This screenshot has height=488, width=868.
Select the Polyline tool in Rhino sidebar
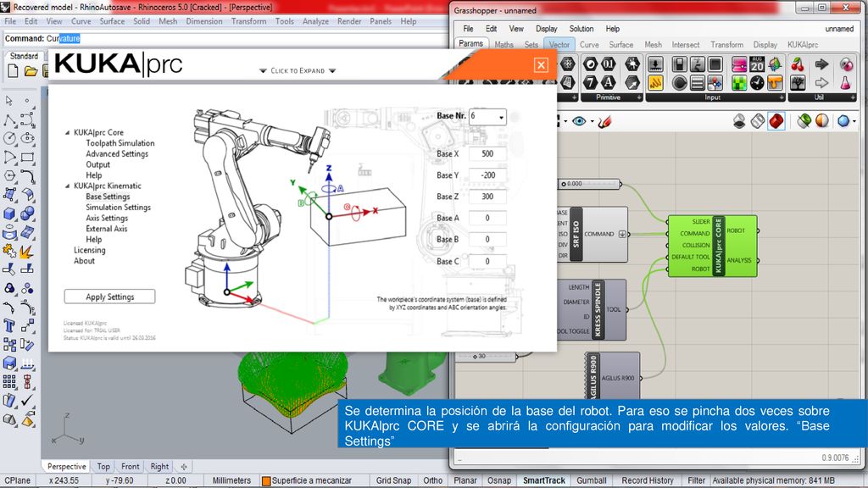pos(9,120)
